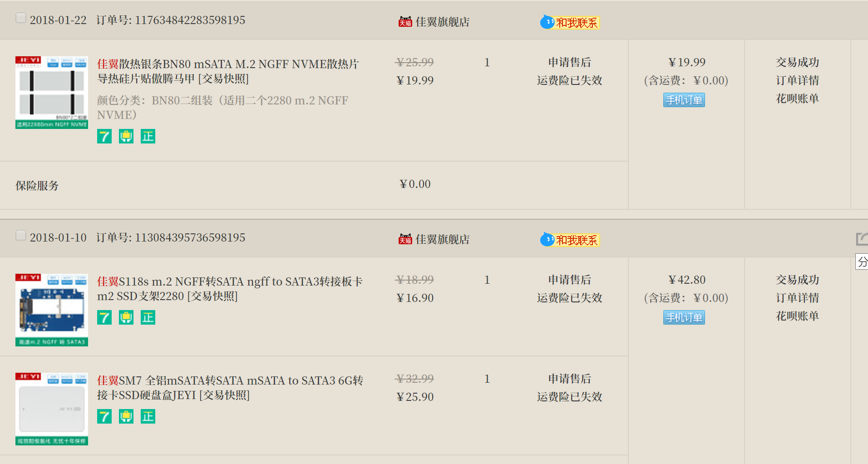Image resolution: width=868 pixels, height=464 pixels.
Task: Click total price ¥42.80
Action: 687,280
